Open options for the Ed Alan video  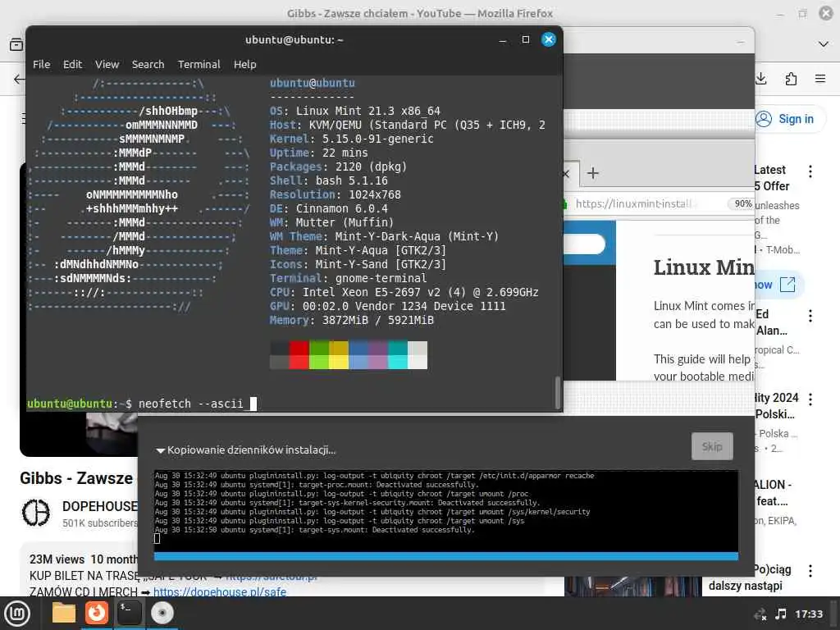pyautogui.click(x=810, y=316)
